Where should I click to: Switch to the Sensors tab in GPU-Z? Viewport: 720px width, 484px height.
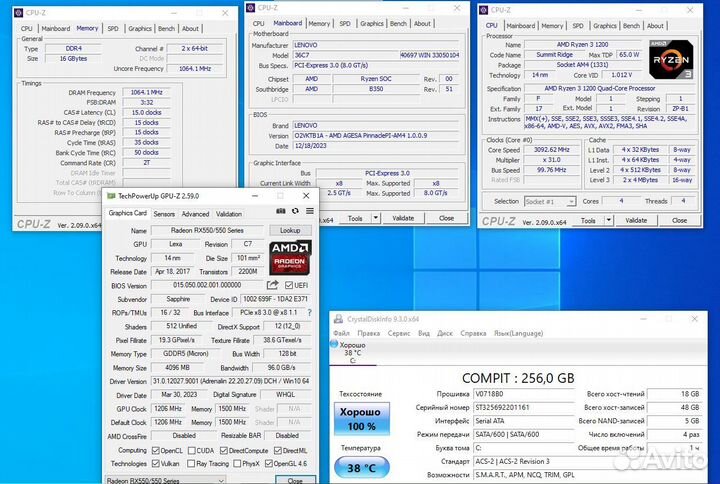[164, 214]
